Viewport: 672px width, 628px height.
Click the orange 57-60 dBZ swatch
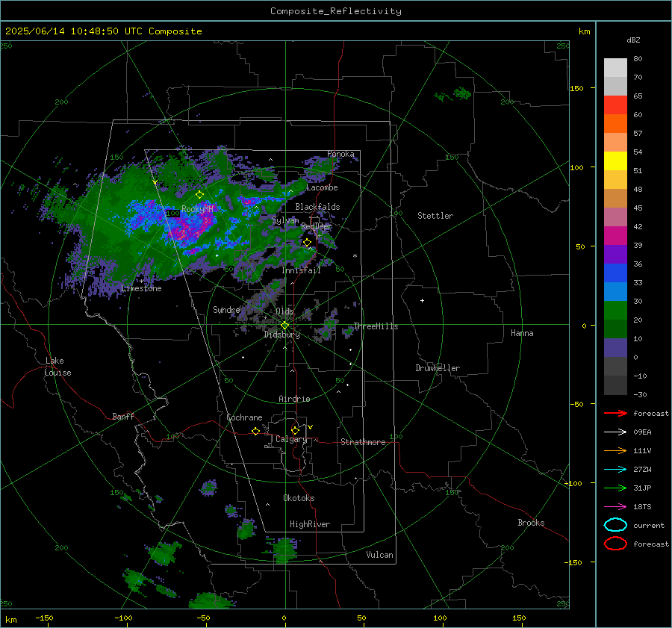(615, 123)
